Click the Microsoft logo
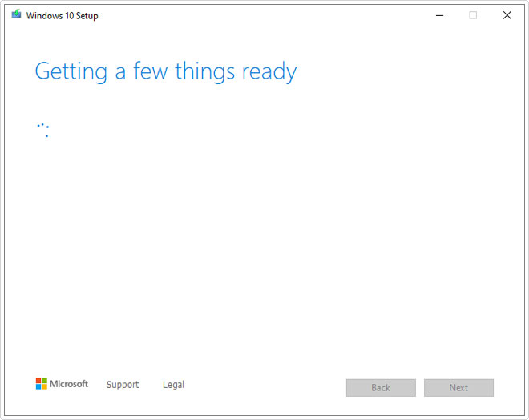The image size is (529, 420). 62,384
